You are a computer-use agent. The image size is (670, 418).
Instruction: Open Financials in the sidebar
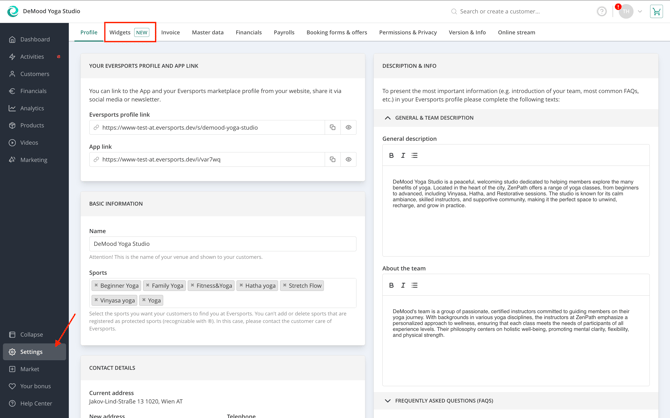coord(35,91)
